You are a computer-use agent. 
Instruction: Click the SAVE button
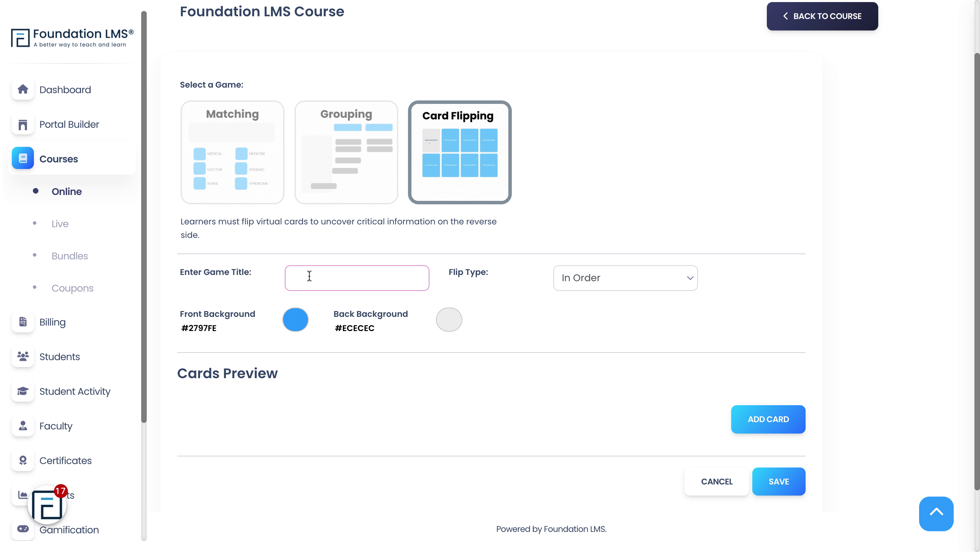pos(779,481)
